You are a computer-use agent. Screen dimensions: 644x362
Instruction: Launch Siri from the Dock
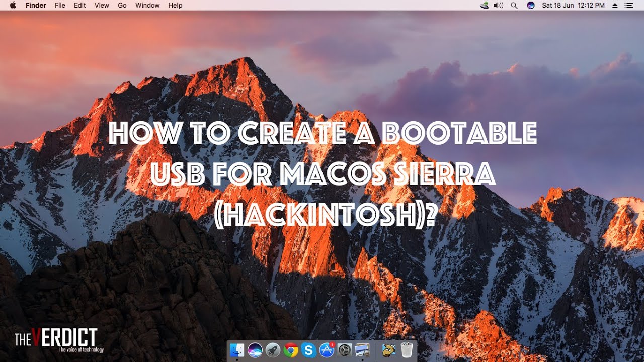255,350
